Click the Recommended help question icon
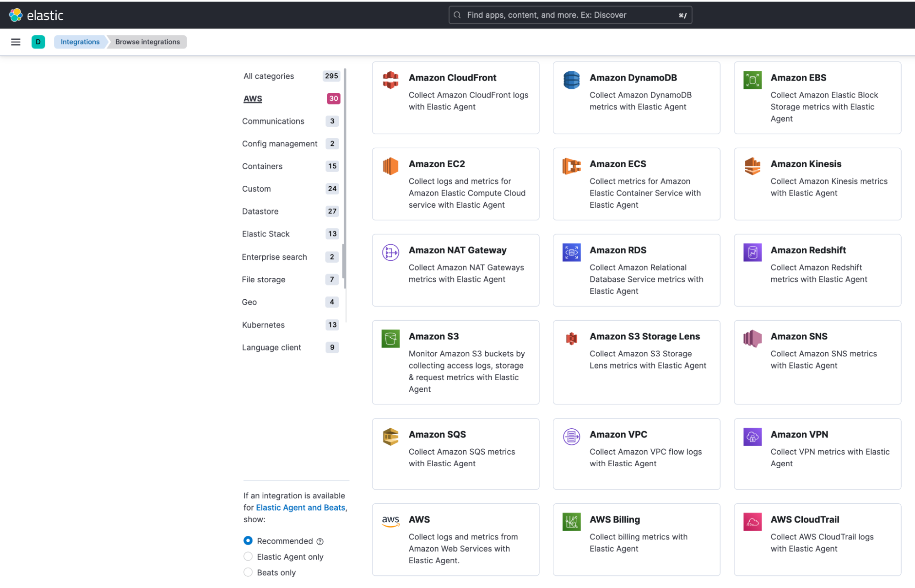915x588 pixels. coord(320,541)
